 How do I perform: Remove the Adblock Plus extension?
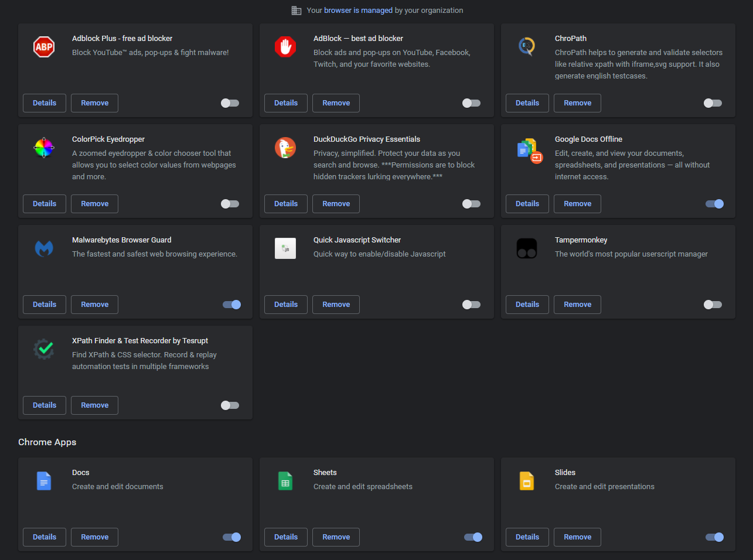[95, 103]
